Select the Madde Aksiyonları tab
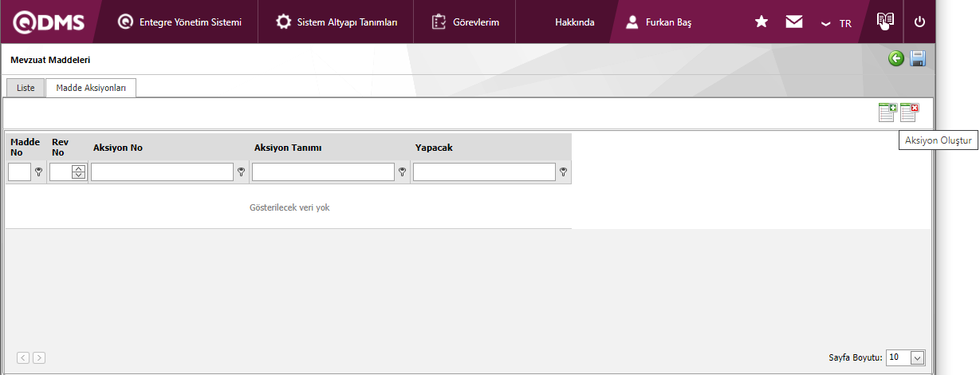The height and width of the screenshot is (375, 980). click(91, 88)
